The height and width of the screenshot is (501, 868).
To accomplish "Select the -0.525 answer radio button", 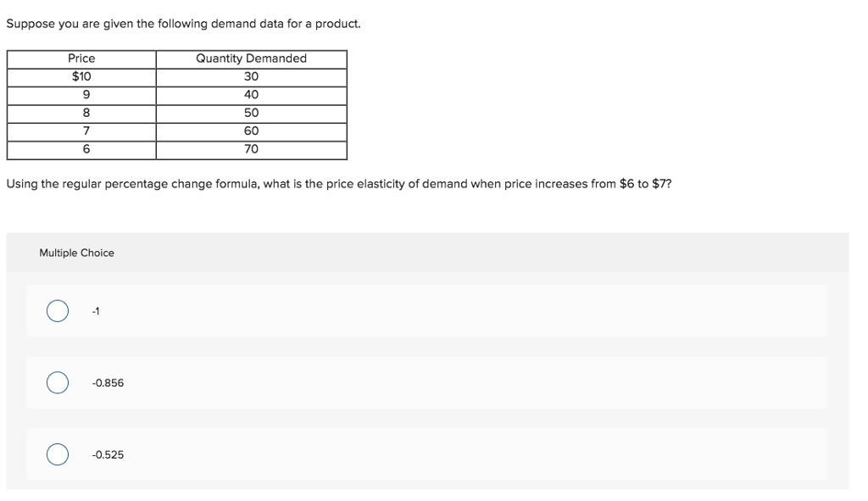I will (x=57, y=455).
